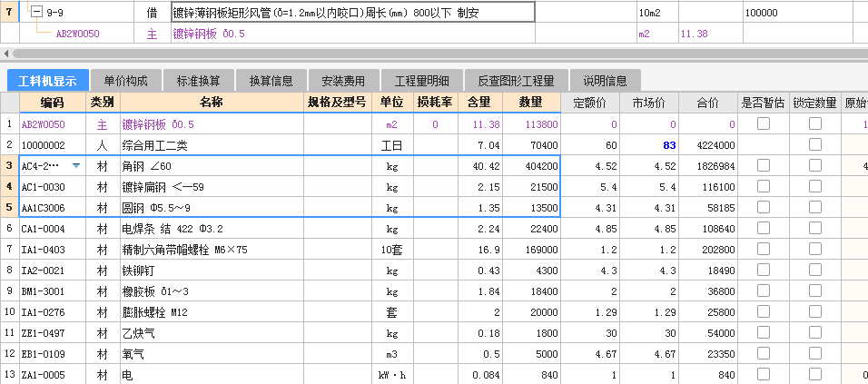Screen dimensions: 868x384
Task: Click the 编码 column header
Action: pos(52,103)
